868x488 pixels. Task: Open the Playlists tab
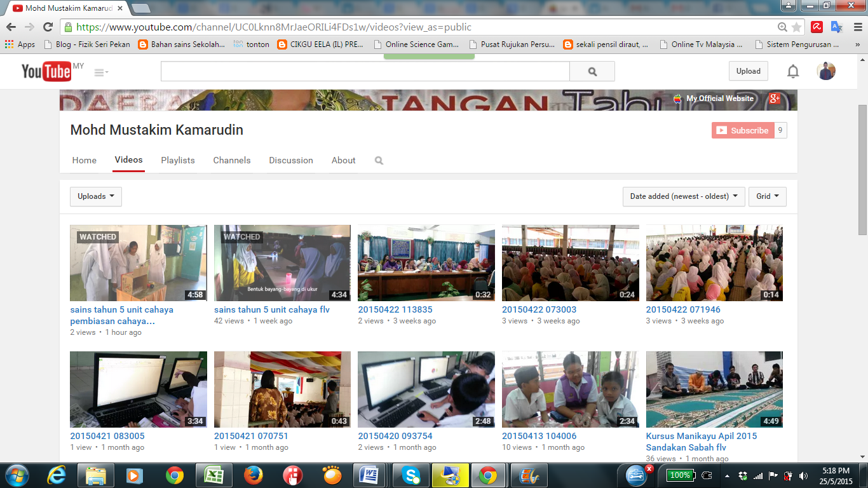pos(178,160)
